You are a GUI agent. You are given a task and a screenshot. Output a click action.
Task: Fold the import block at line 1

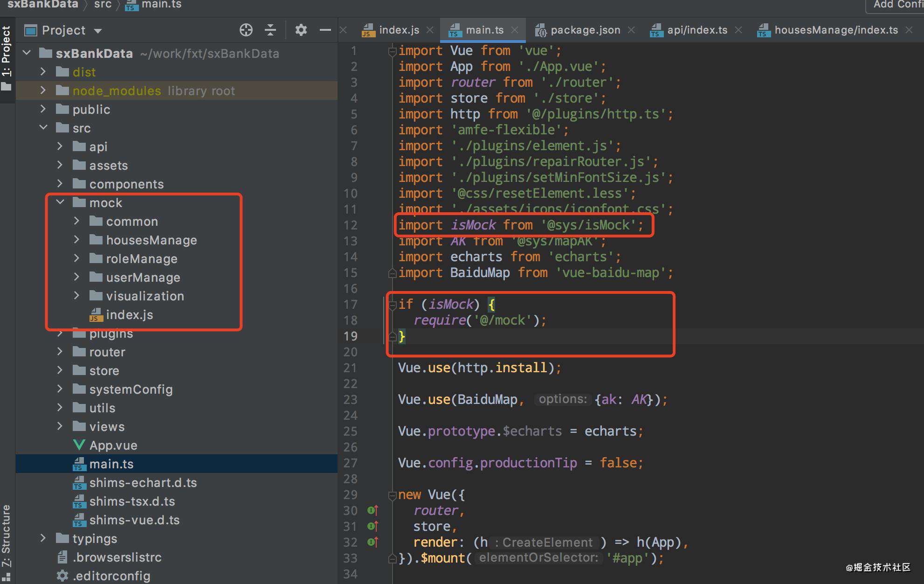click(x=393, y=51)
